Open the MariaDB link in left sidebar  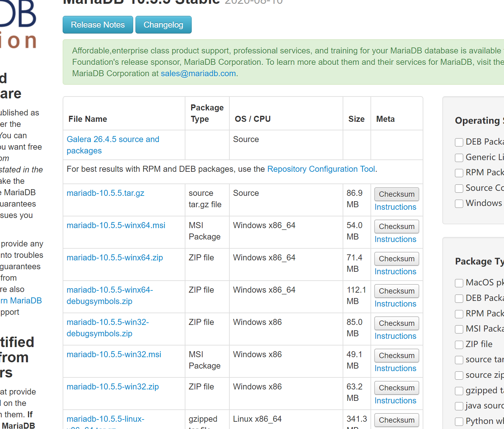[x=21, y=301]
